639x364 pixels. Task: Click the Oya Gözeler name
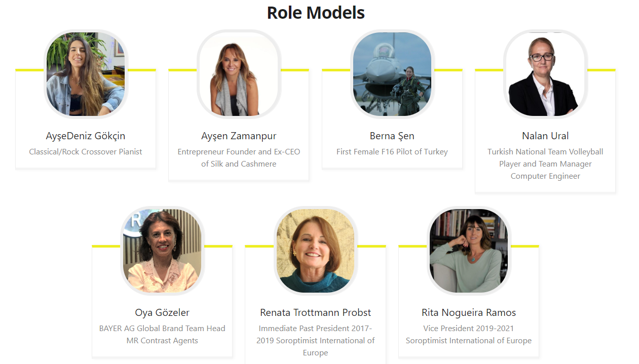[x=162, y=312]
